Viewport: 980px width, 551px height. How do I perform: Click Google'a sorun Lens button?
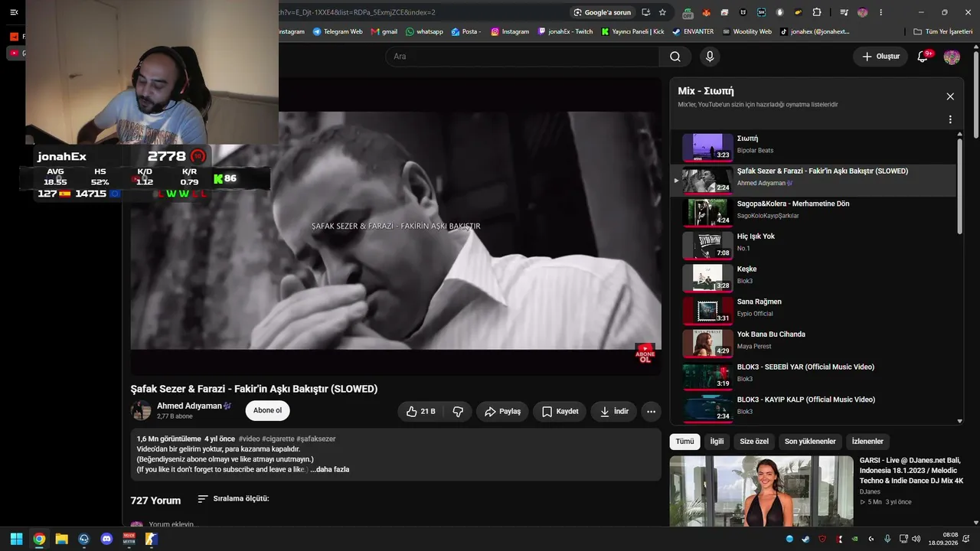(602, 12)
